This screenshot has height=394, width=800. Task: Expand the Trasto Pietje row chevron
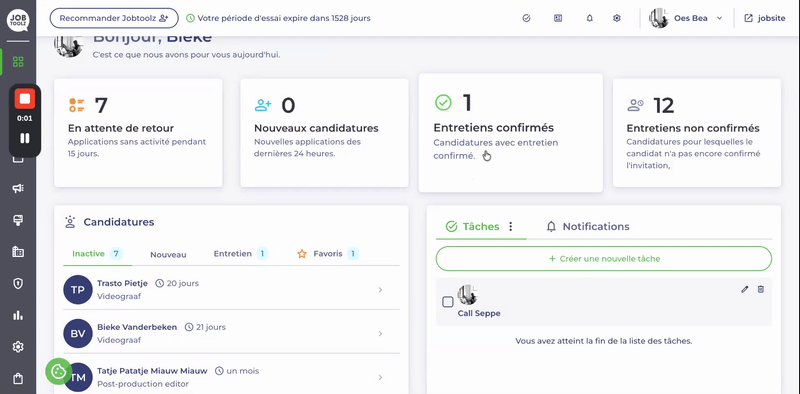[380, 290]
